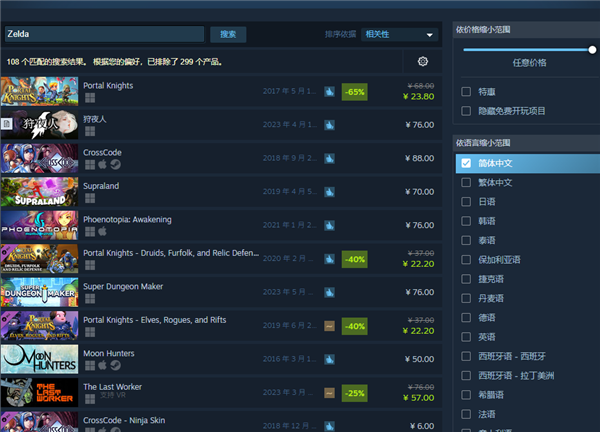The image size is (600, 432).
Task: Click -25% discount badge for The Last Worker
Action: [354, 393]
